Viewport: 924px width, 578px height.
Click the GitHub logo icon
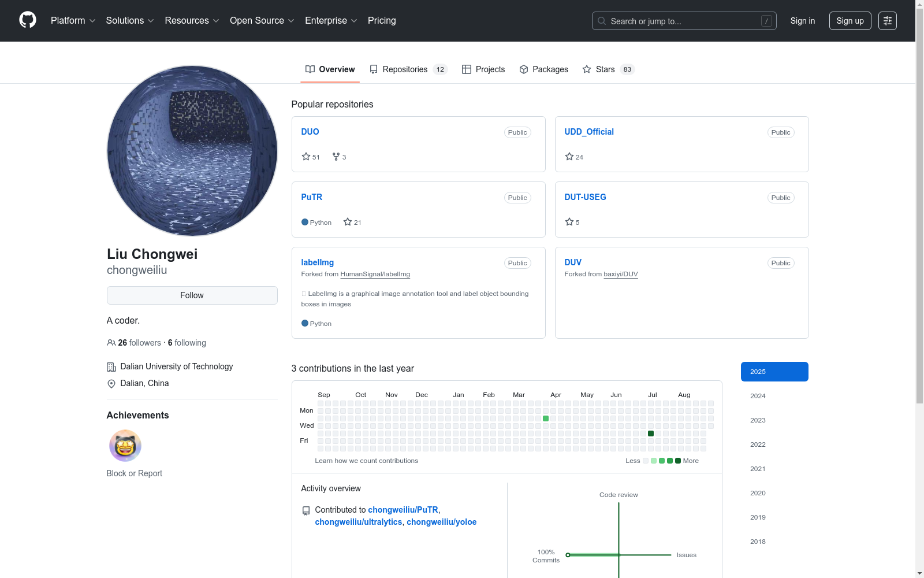(x=28, y=20)
